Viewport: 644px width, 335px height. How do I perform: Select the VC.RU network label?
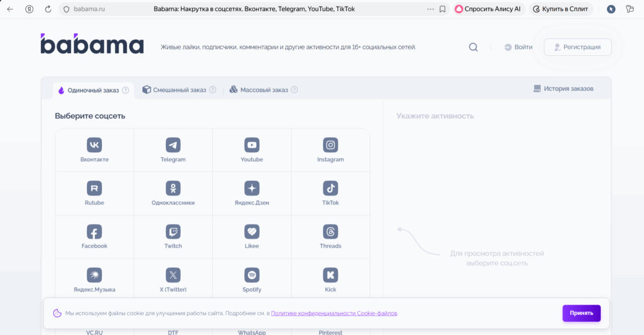pyautogui.click(x=94, y=332)
